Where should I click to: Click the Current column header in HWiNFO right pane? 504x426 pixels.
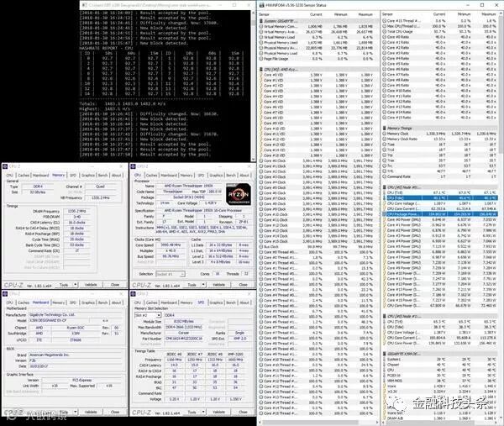click(439, 14)
